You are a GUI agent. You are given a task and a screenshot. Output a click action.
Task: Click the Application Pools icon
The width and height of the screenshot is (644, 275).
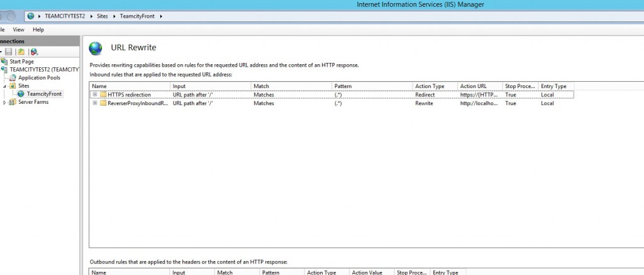point(13,77)
